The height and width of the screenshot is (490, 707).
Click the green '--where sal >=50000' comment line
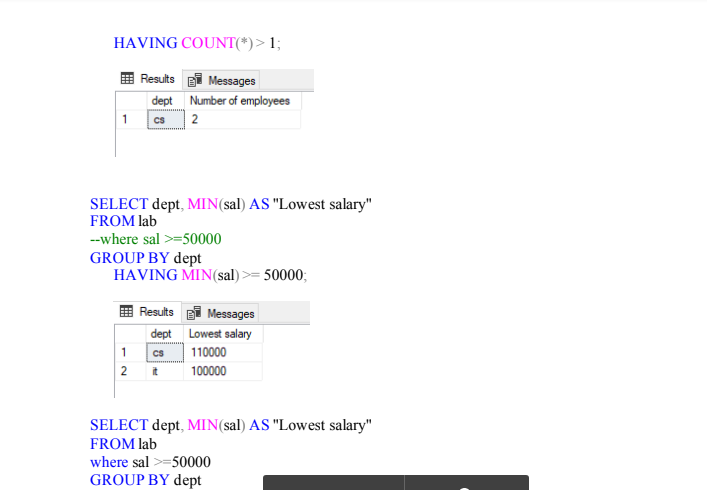click(x=156, y=239)
